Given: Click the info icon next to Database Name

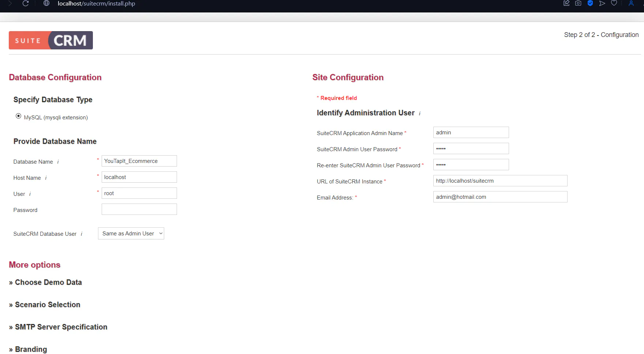Looking at the screenshot, I should click(x=58, y=162).
